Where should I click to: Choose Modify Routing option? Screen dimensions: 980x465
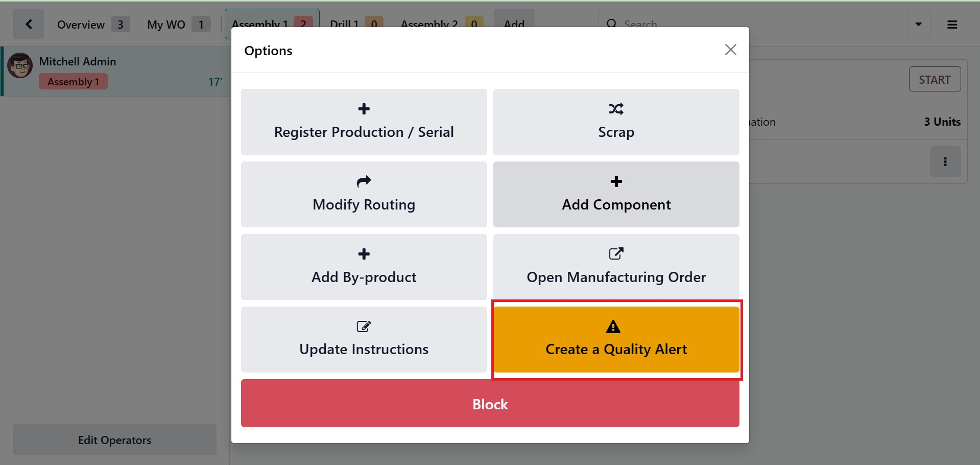[364, 195]
